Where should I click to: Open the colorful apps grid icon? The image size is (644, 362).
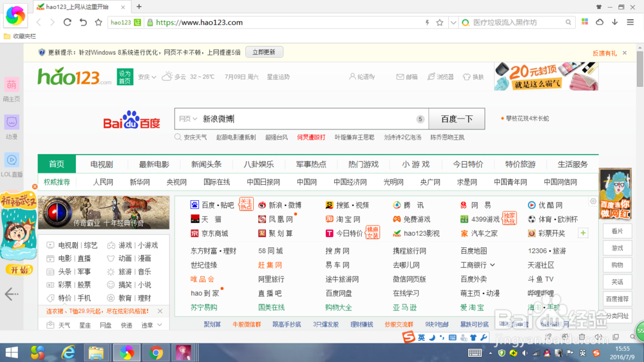(585, 22)
